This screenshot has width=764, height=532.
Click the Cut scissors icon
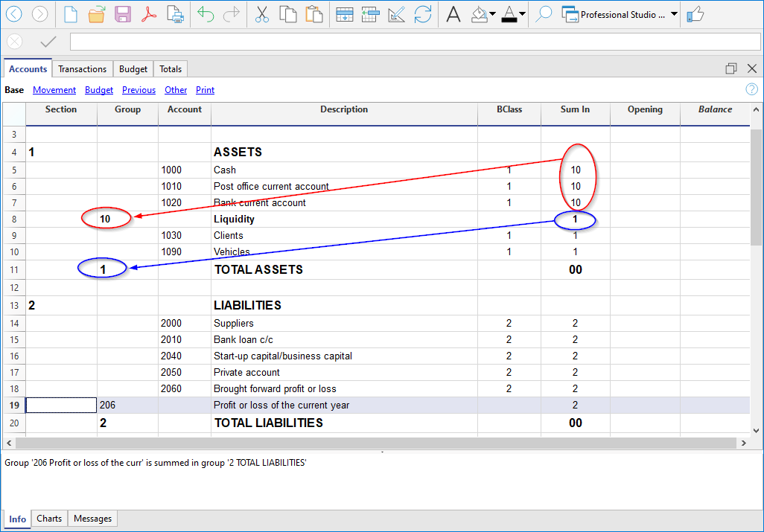coord(262,14)
